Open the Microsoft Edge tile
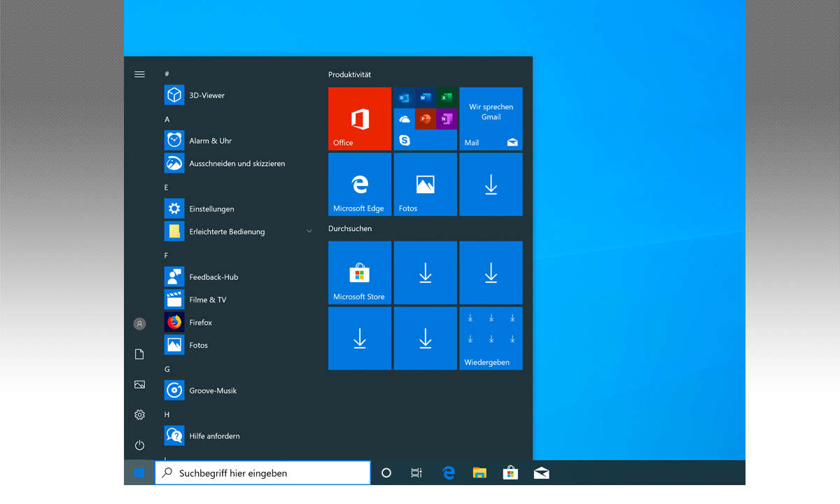Screen dimensions: 840x504 (x=360, y=185)
